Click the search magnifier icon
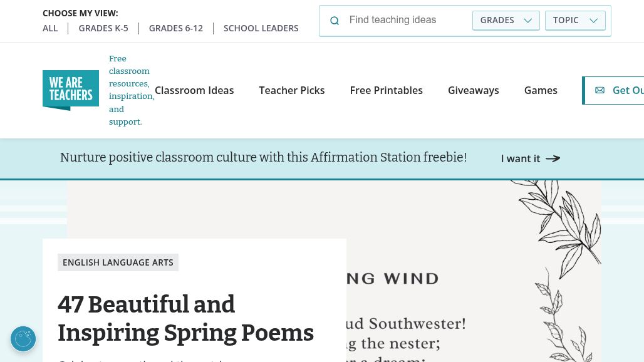644x362 pixels. point(335,21)
